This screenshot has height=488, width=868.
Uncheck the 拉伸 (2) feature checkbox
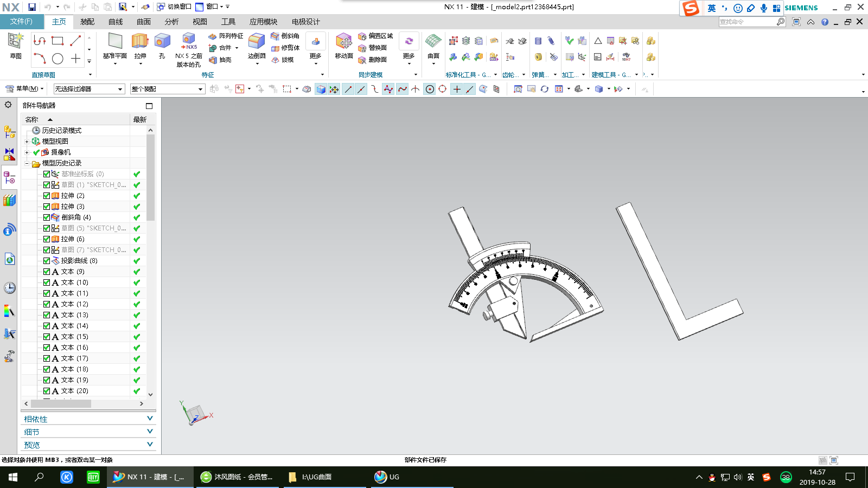(x=47, y=196)
